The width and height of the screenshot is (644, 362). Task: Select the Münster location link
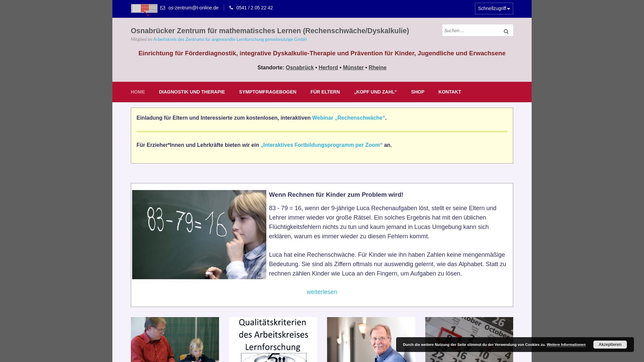(x=353, y=68)
